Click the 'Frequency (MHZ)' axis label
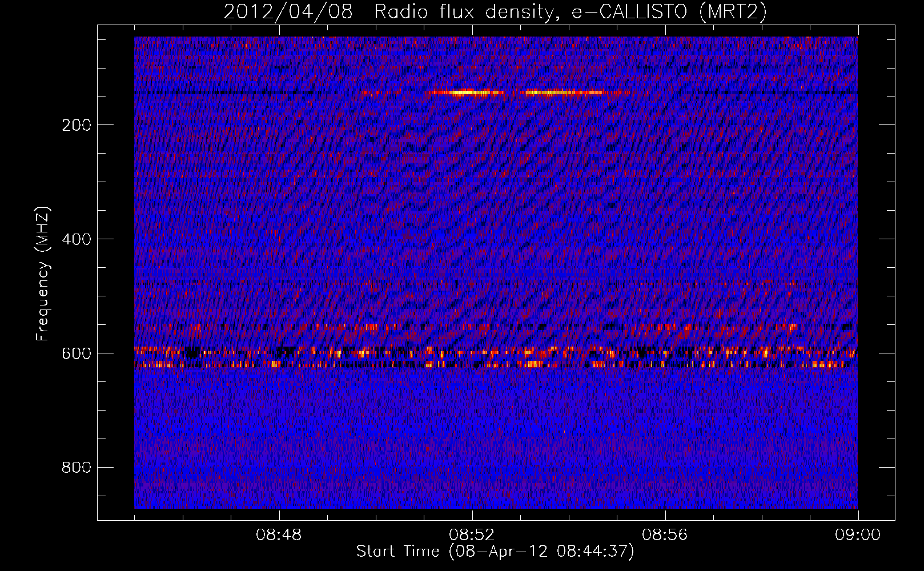Viewport: 924px width, 571px height. tap(43, 274)
